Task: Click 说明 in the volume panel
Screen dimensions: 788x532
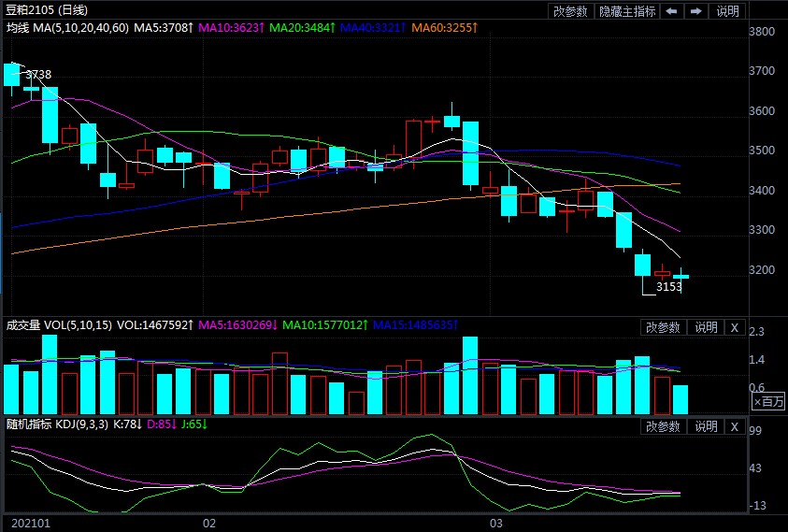Action: pyautogui.click(x=706, y=327)
